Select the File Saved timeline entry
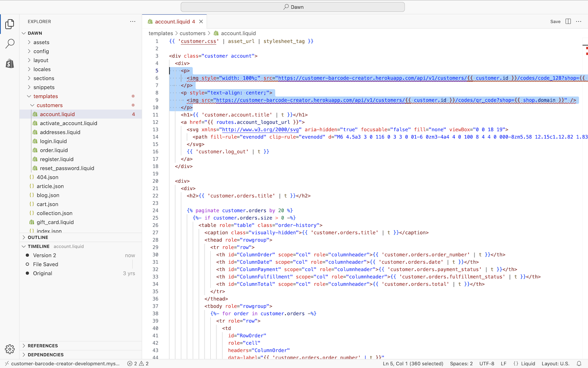588x368 pixels. [x=46, y=265]
